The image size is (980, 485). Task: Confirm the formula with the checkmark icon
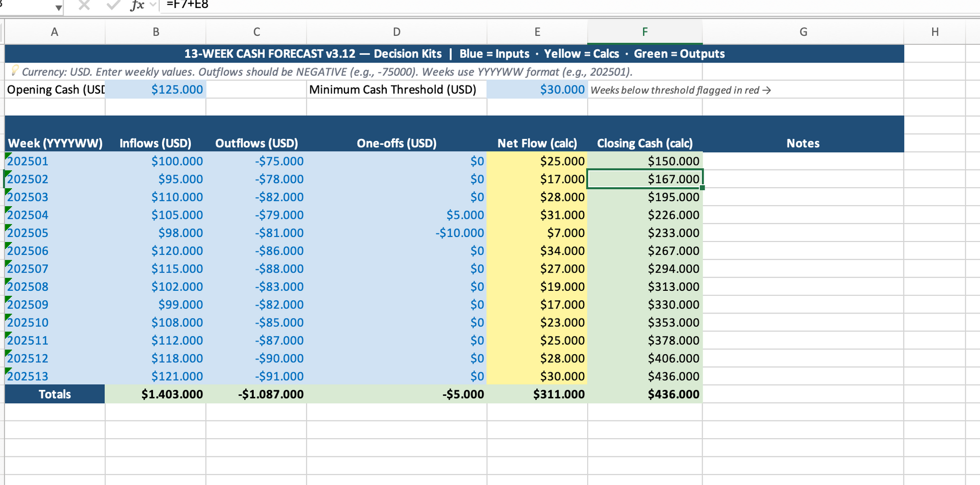(113, 5)
